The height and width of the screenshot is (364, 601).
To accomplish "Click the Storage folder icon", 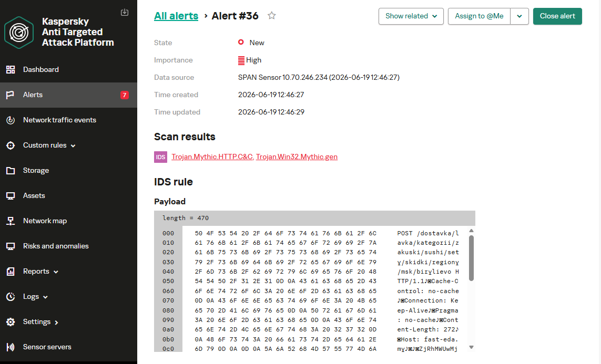I will click(11, 171).
